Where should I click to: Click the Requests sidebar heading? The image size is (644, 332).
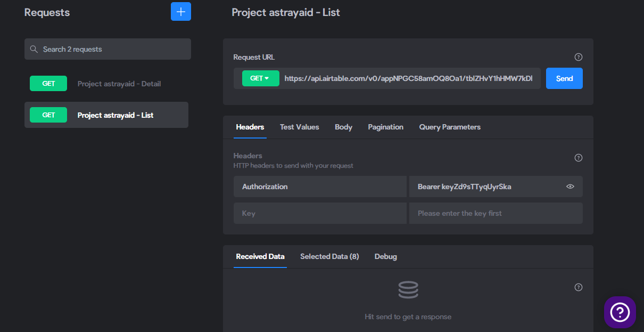[x=47, y=12]
